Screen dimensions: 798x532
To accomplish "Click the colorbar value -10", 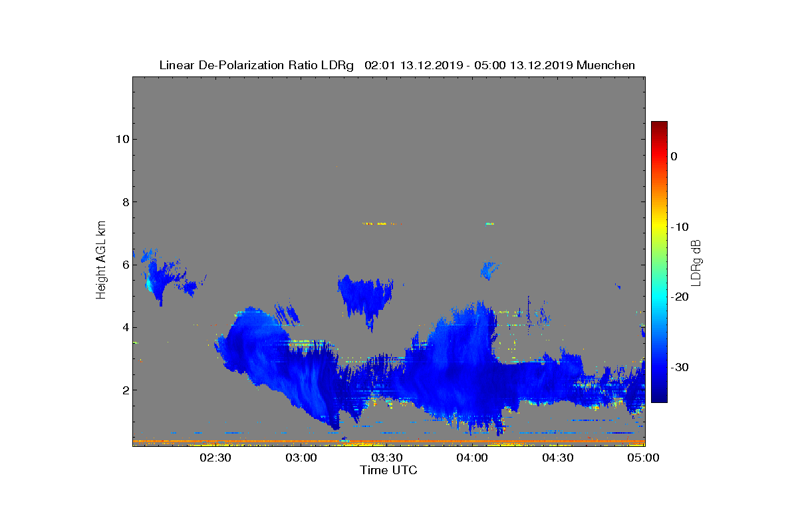I will pos(679,227).
